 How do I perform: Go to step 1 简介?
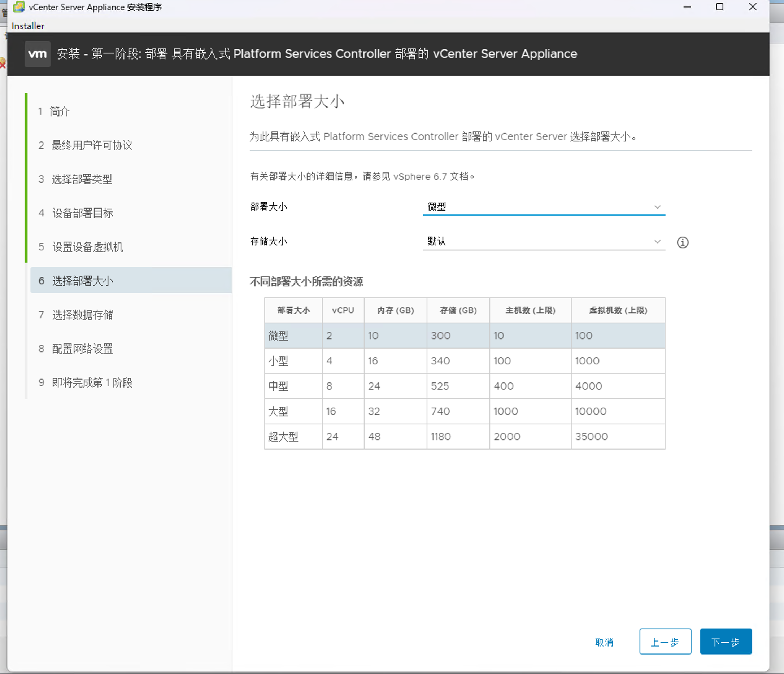[54, 111]
